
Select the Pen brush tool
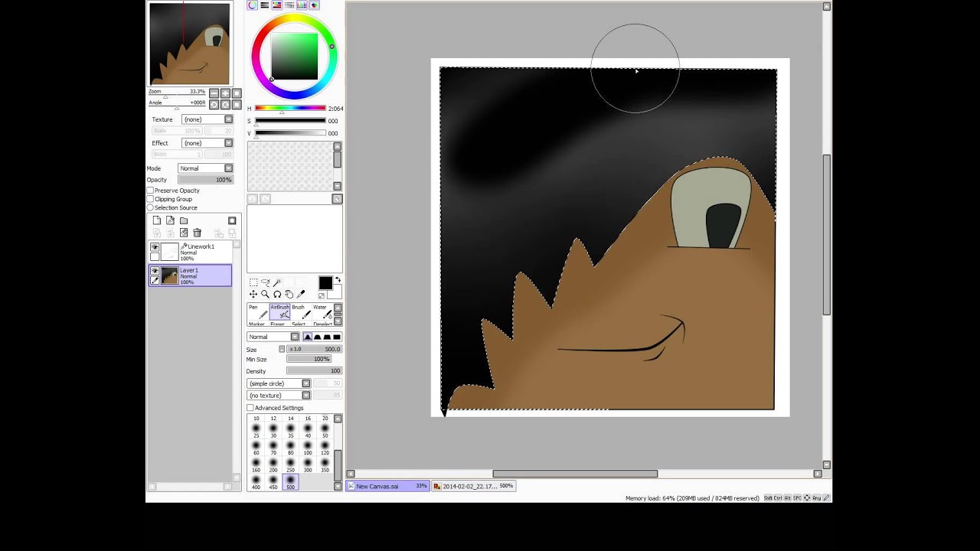257,311
